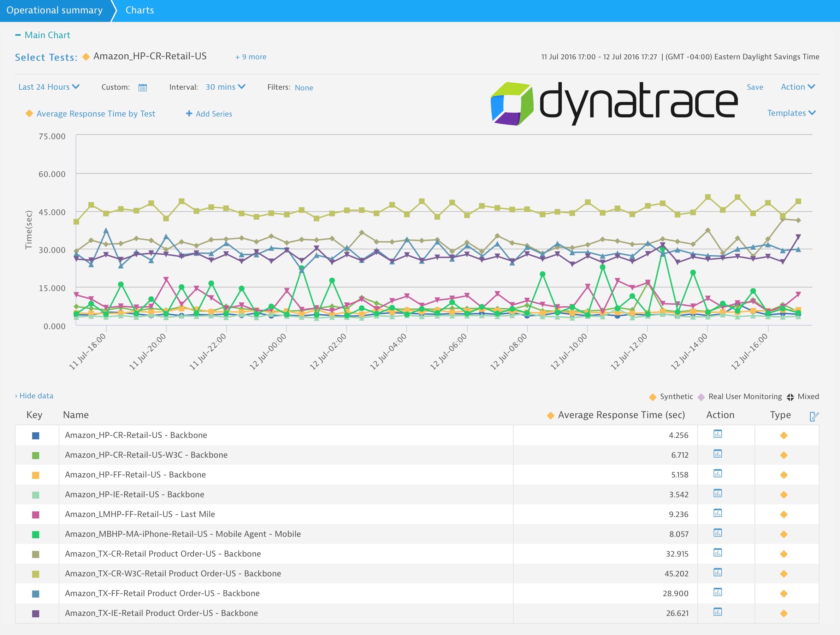Viewport: 840px width, 635px height.
Task: Open the 30 mins interval dropdown
Action: coord(226,87)
